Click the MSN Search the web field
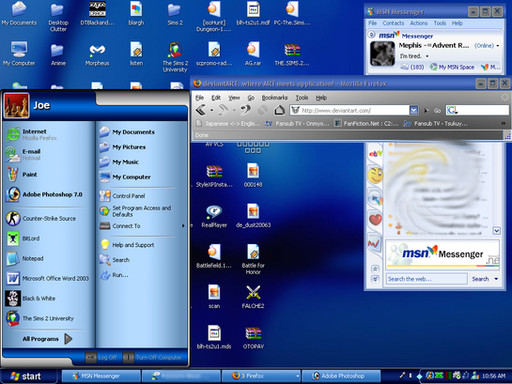 coord(427,279)
